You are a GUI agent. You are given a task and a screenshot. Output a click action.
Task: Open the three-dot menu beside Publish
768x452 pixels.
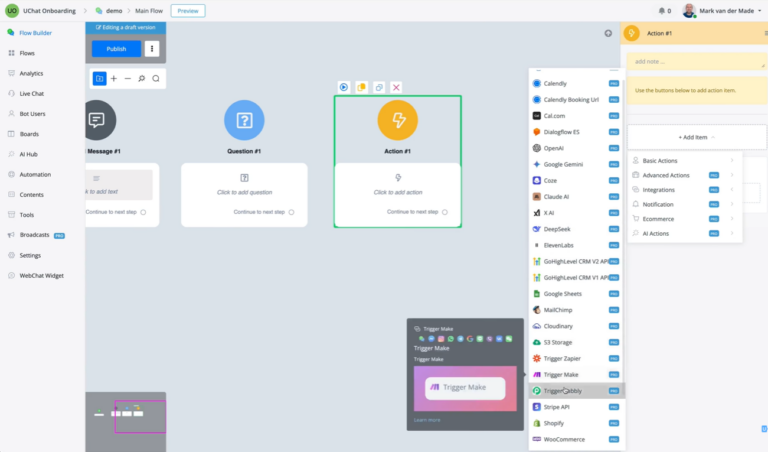(x=152, y=49)
